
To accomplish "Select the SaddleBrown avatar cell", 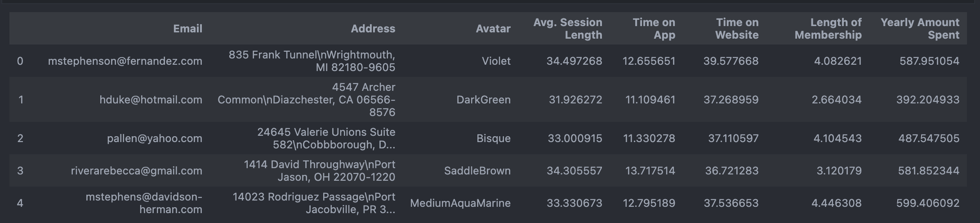I will (x=477, y=171).
